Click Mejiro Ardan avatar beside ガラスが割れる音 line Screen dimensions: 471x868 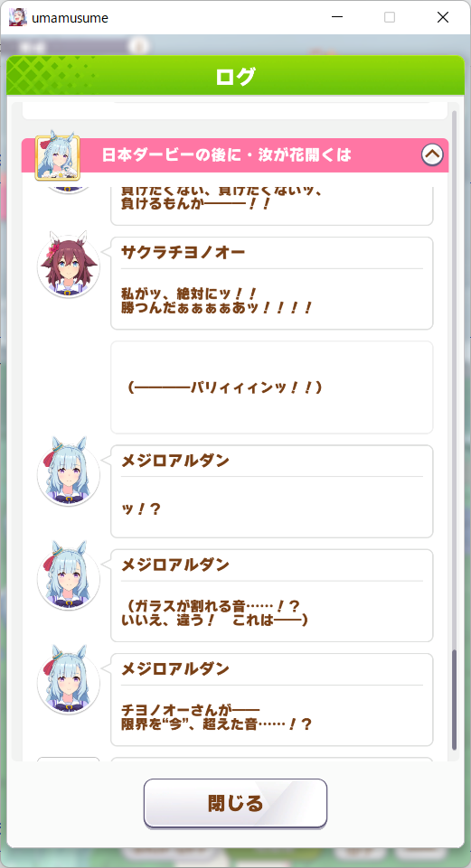click(x=69, y=575)
